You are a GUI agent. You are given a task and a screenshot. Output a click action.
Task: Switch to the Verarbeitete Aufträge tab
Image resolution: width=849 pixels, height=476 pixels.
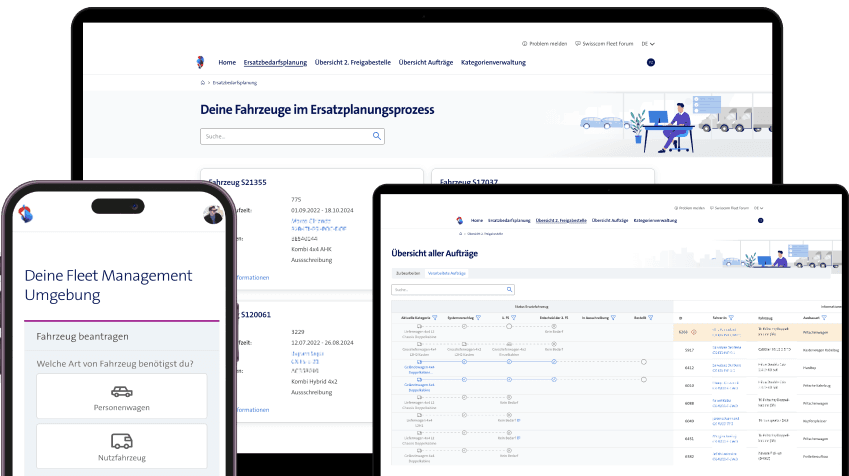447,273
